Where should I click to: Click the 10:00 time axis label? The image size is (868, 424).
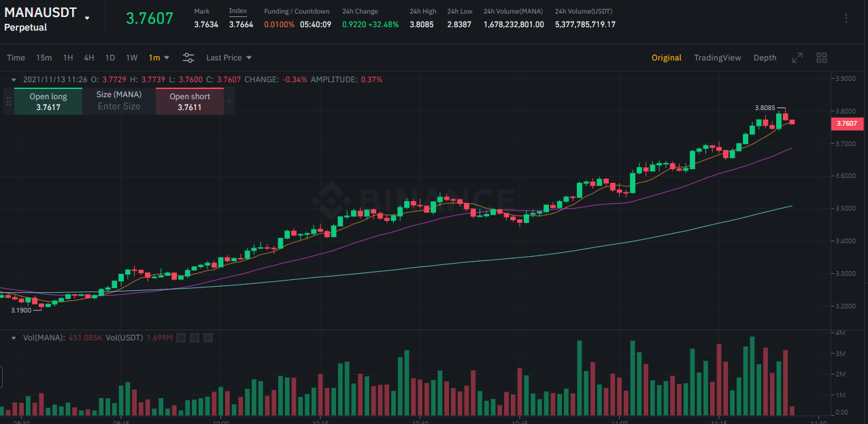(220, 421)
